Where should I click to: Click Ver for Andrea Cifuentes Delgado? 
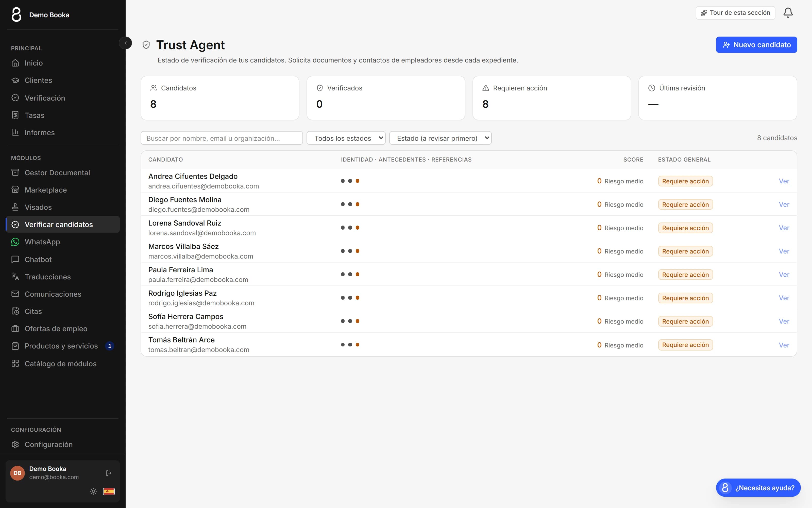click(x=784, y=181)
